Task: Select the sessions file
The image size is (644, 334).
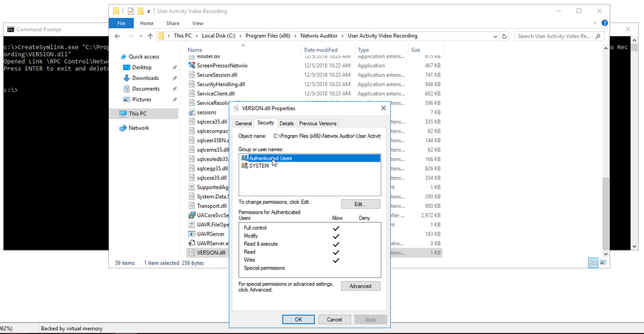Action: tap(207, 113)
